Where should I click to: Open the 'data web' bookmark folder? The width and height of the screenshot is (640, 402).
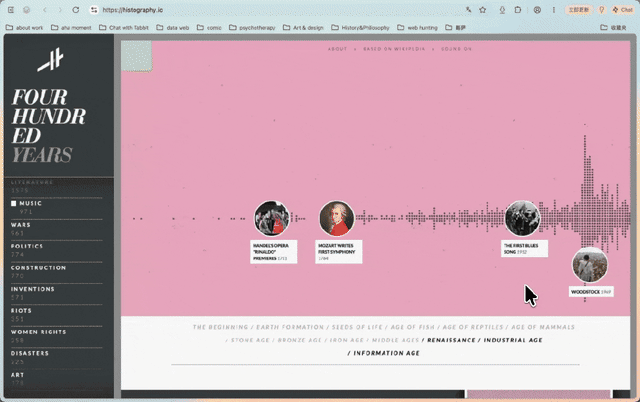(173, 27)
